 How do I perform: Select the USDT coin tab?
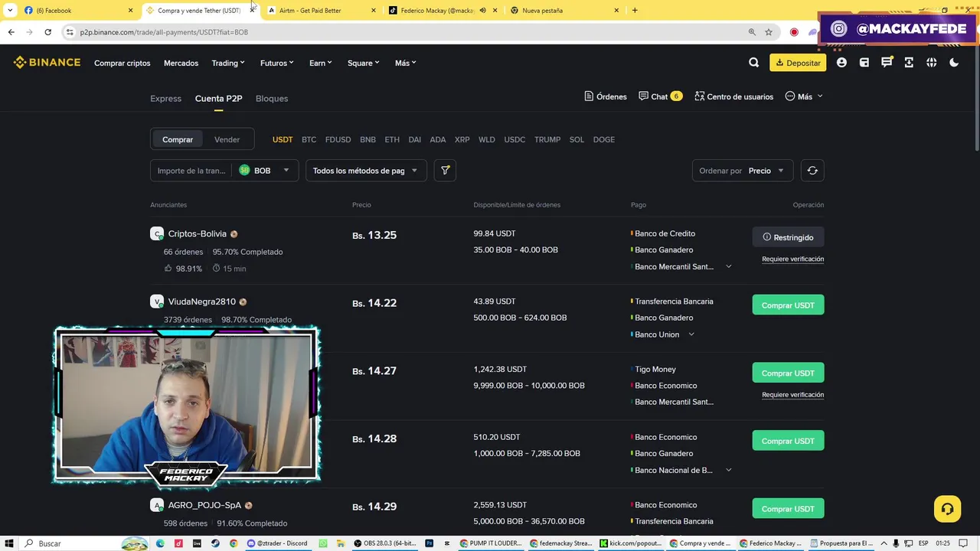tap(283, 139)
